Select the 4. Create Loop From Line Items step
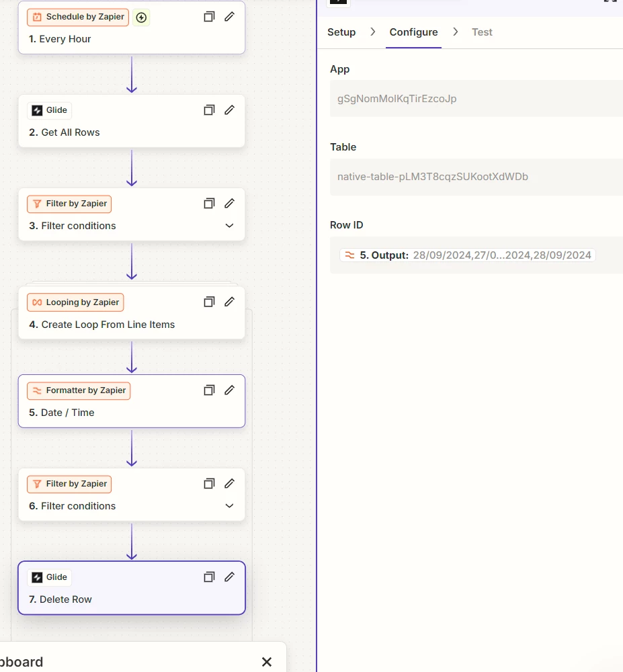Image resolution: width=623 pixels, height=672 pixels. pos(132,313)
